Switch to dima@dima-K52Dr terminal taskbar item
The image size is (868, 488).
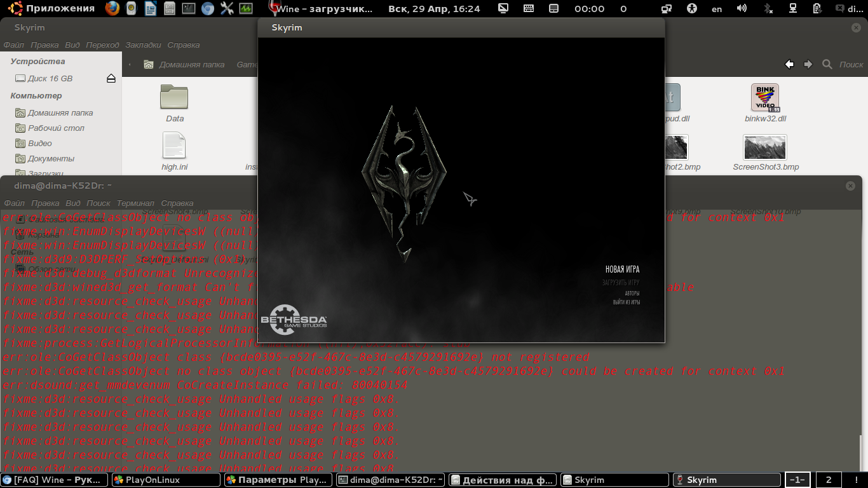click(x=390, y=480)
